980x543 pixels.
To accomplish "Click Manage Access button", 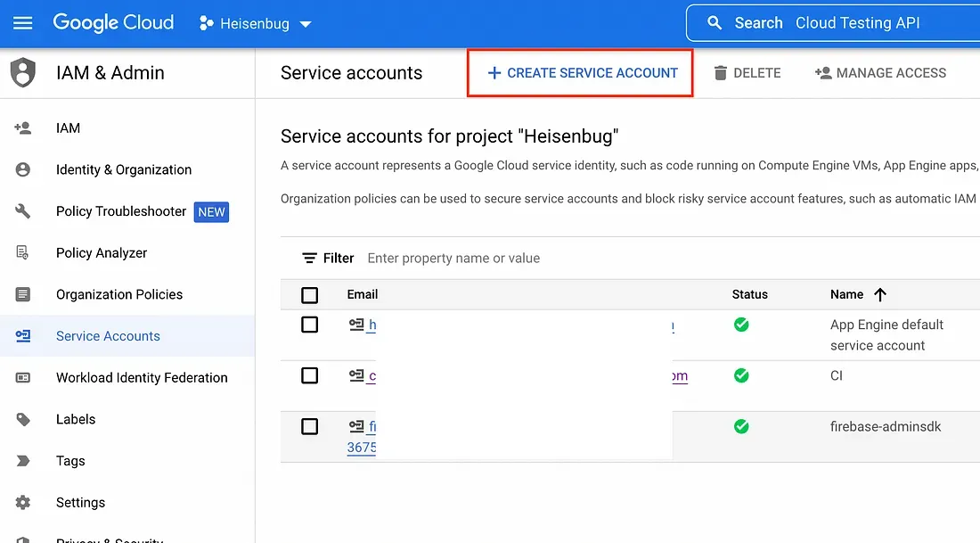I will [880, 73].
